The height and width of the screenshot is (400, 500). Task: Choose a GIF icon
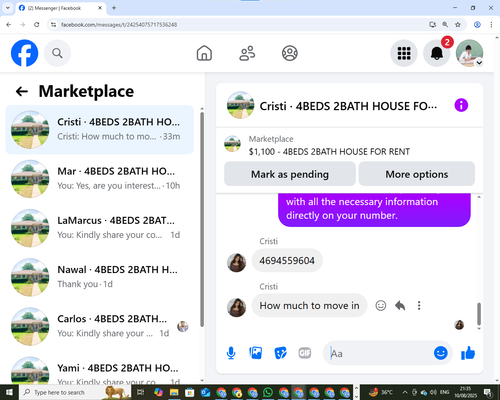(305, 353)
